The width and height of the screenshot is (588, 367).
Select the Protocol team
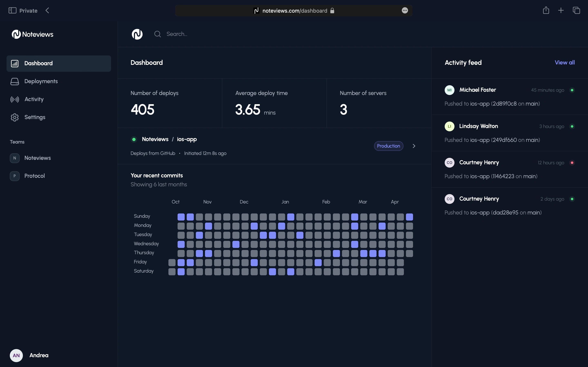pyautogui.click(x=34, y=176)
